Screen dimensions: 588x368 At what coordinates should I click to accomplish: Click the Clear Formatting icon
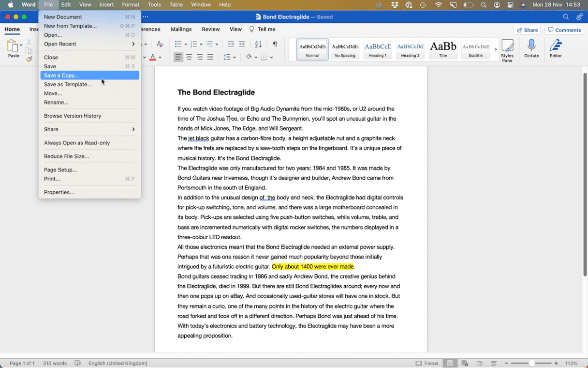pyautogui.click(x=160, y=44)
